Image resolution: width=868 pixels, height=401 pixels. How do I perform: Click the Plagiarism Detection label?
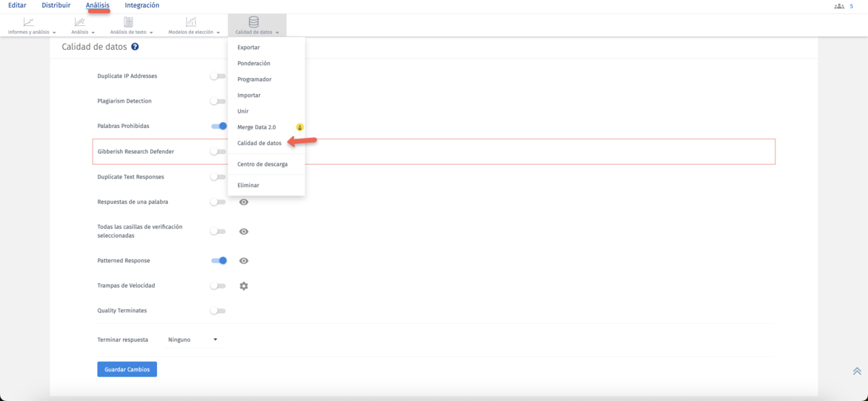(x=124, y=101)
